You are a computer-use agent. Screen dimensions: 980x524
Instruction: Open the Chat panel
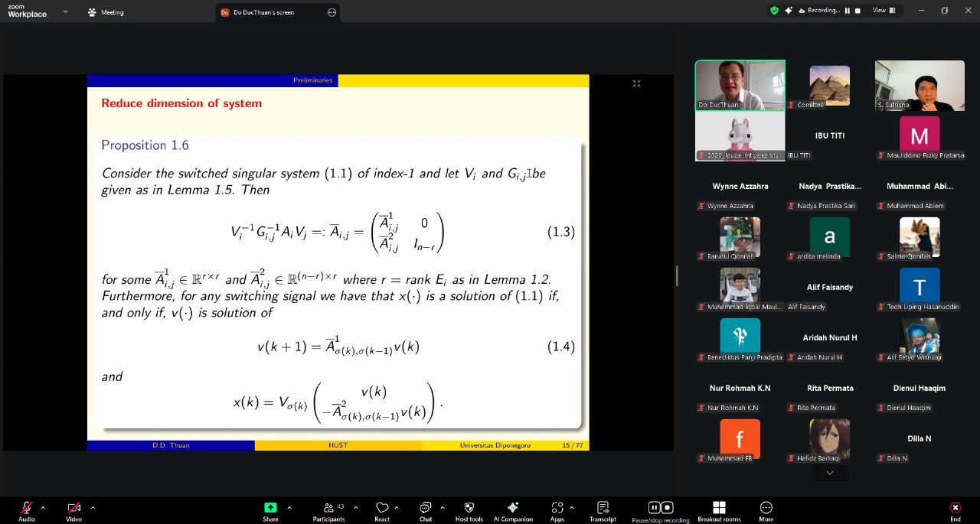(425, 508)
